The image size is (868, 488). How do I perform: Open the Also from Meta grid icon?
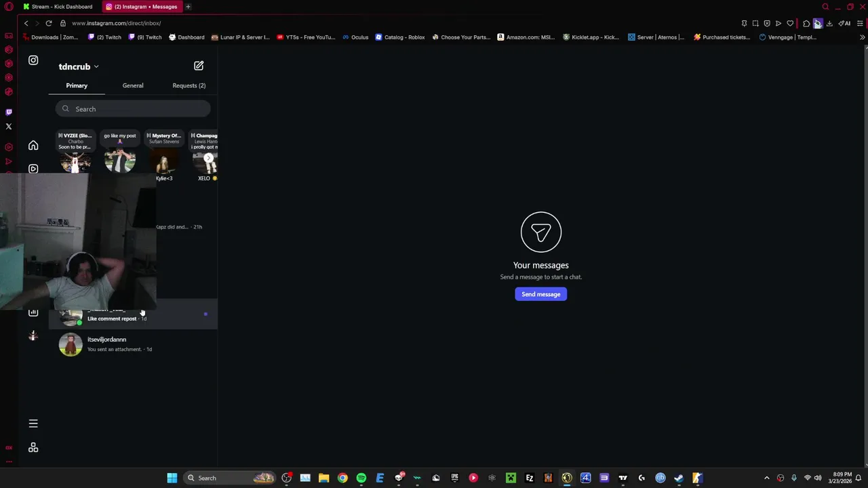(33, 447)
